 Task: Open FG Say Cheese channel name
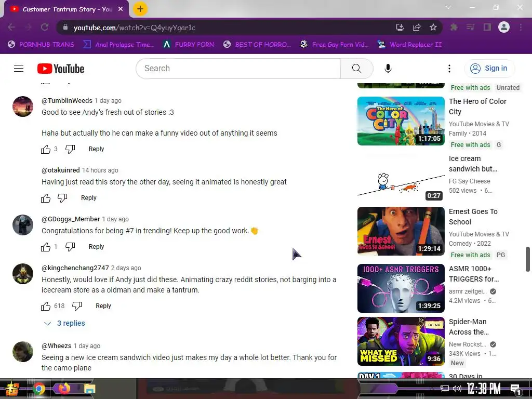click(469, 181)
